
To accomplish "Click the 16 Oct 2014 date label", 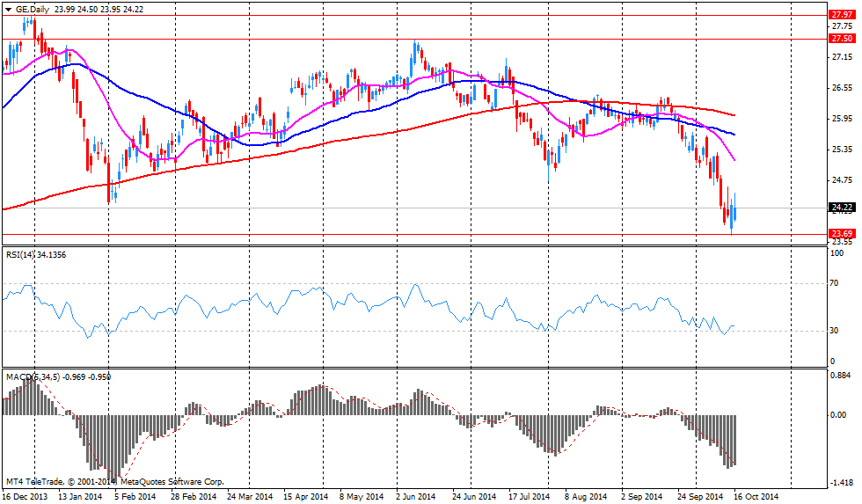I will tap(756, 497).
